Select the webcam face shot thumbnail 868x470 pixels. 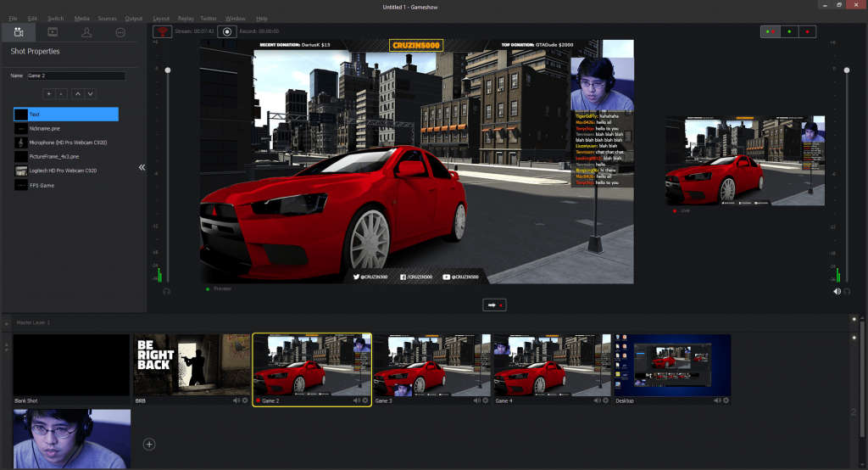72,439
